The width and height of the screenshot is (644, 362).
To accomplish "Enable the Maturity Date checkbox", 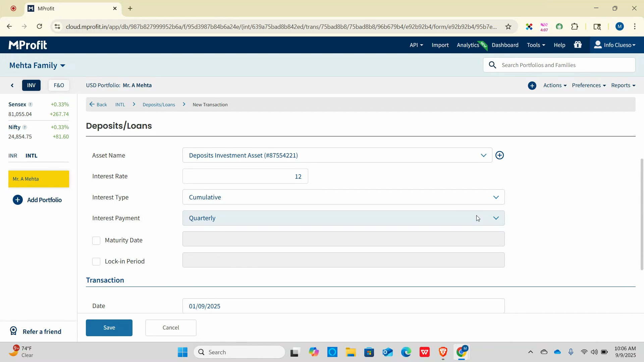I will [x=96, y=241].
